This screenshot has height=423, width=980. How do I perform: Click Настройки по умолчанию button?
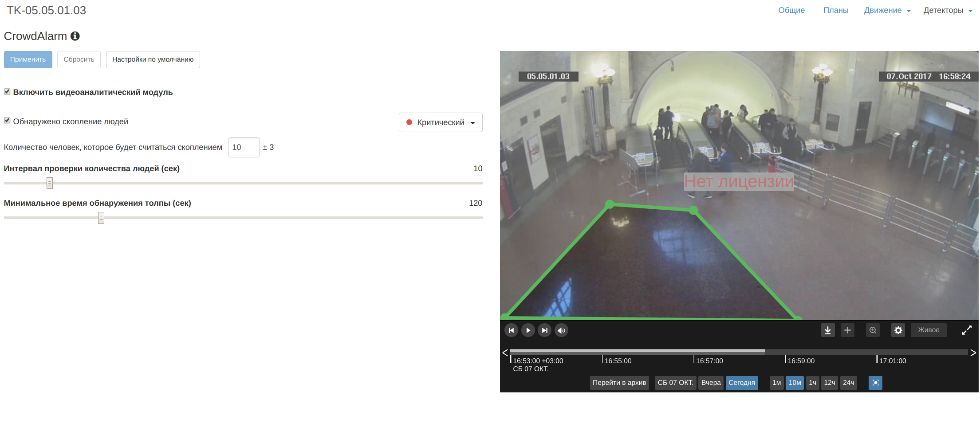(x=153, y=59)
